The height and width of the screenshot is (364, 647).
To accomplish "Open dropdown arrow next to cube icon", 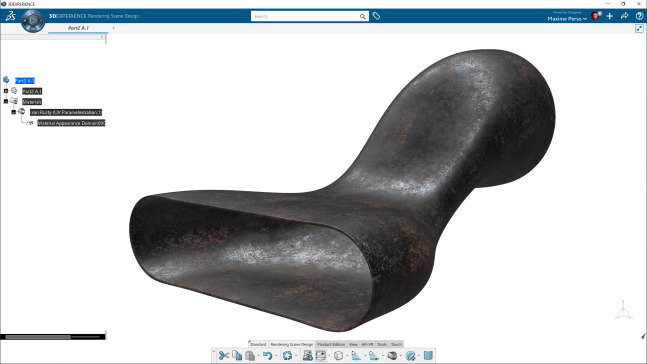I will [347, 356].
